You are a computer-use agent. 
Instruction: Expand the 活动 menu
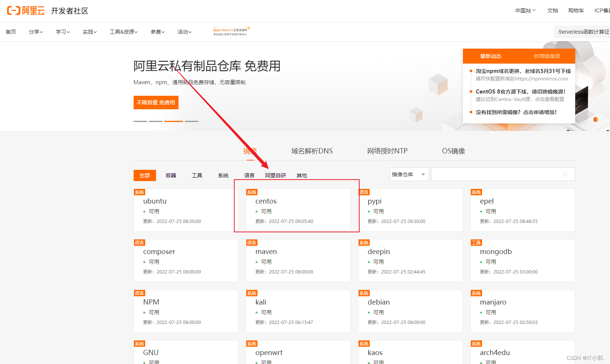pos(184,32)
